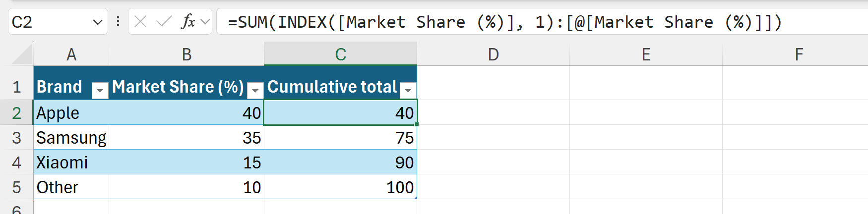
Task: Open the Name Box dropdown arrow
Action: click(98, 22)
